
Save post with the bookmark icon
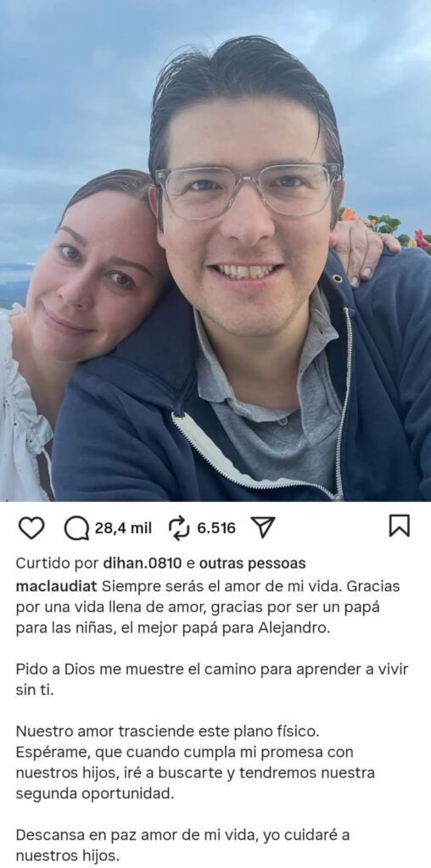pos(400,526)
